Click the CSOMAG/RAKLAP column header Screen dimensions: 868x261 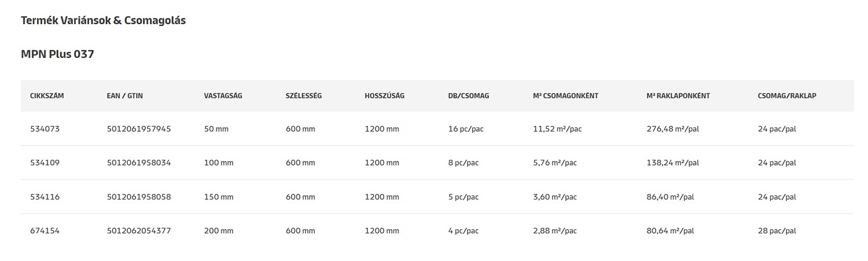pos(786,96)
